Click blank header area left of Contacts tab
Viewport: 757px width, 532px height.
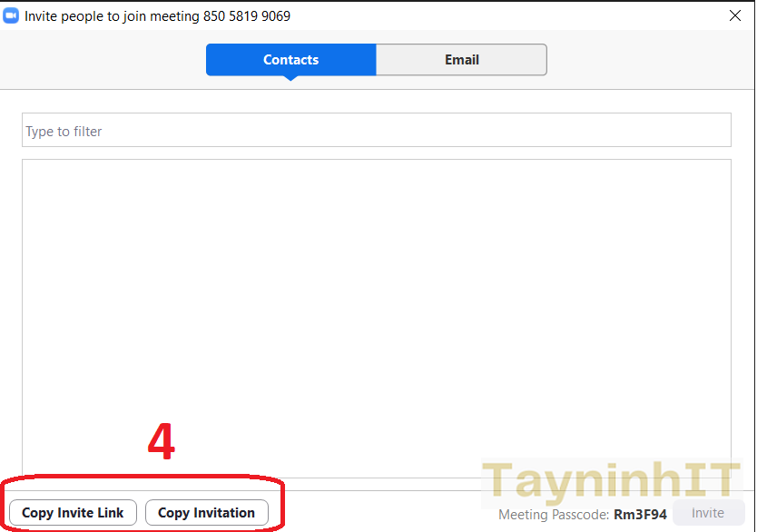click(104, 60)
